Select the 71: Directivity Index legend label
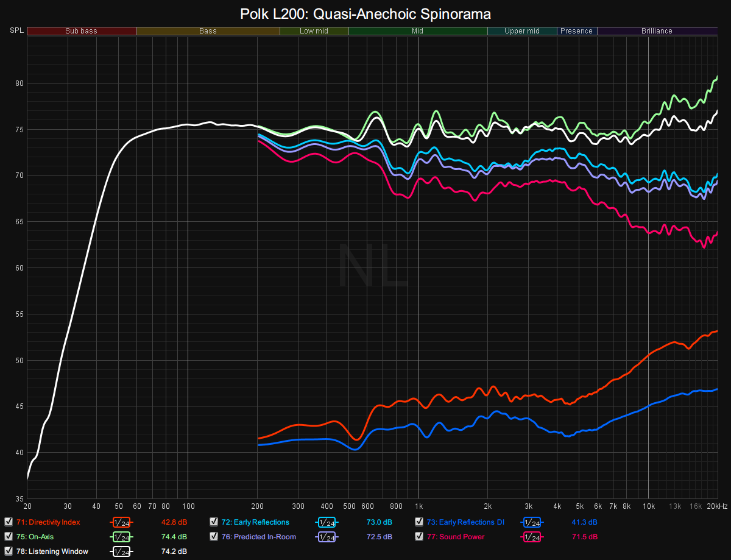 (x=48, y=522)
